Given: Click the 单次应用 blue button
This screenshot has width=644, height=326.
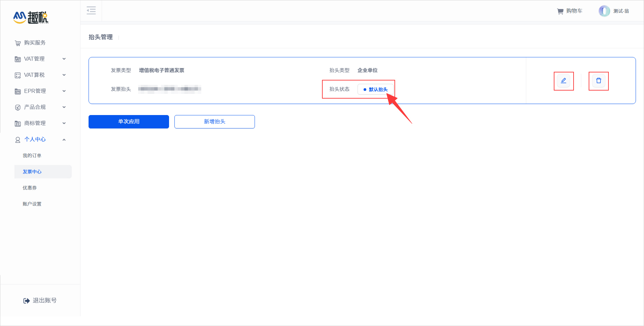Looking at the screenshot, I should [x=128, y=121].
